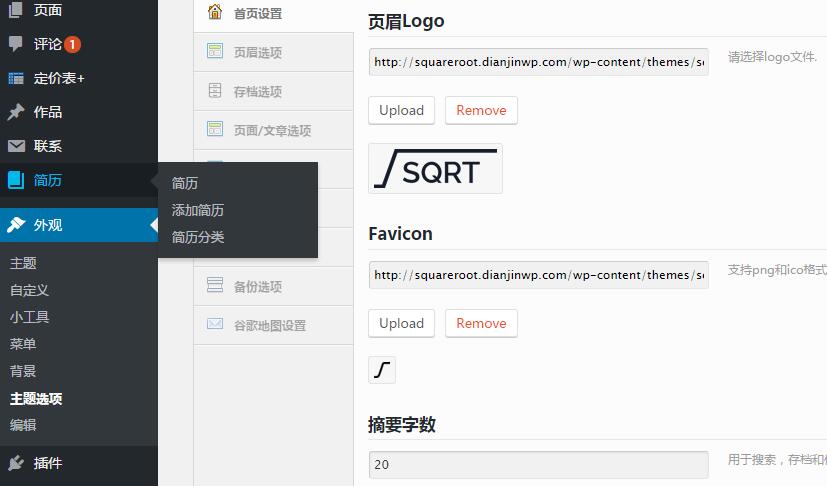Screen dimensions: 827x486
Task: Go to 小工具 widgets
Action: [30, 317]
